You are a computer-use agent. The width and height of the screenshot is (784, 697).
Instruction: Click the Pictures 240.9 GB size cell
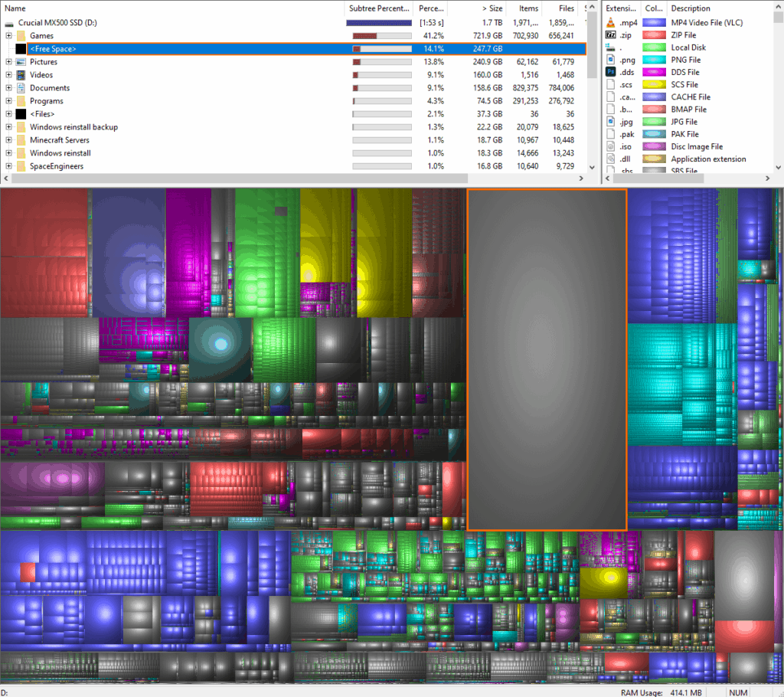488,62
